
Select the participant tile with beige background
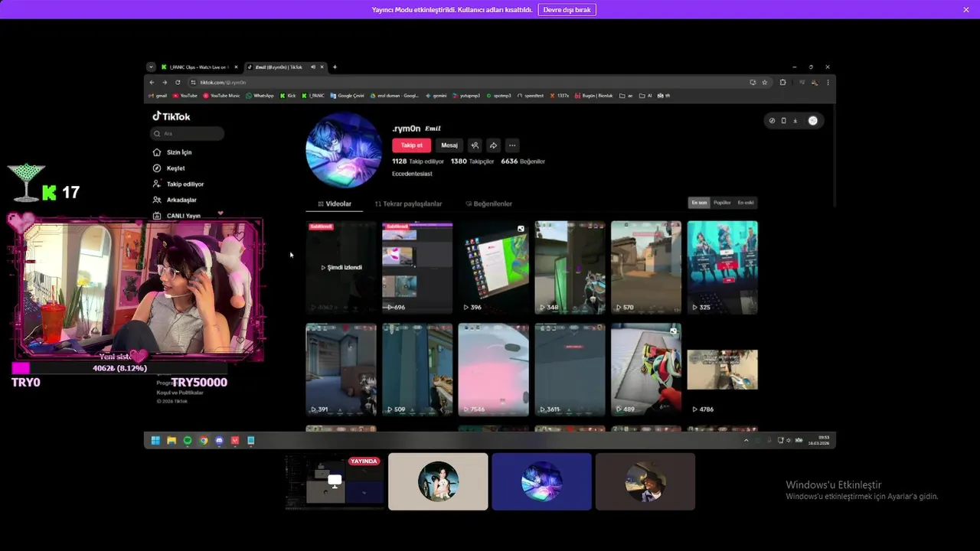click(438, 481)
